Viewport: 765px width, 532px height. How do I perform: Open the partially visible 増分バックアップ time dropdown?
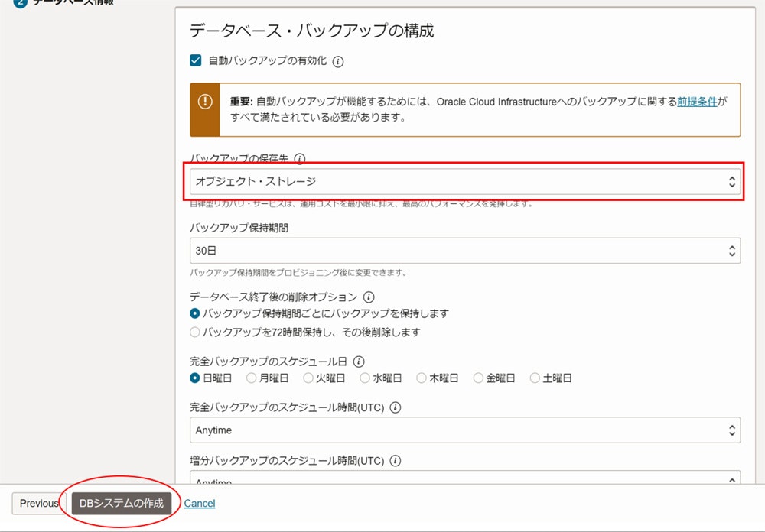tap(465, 478)
